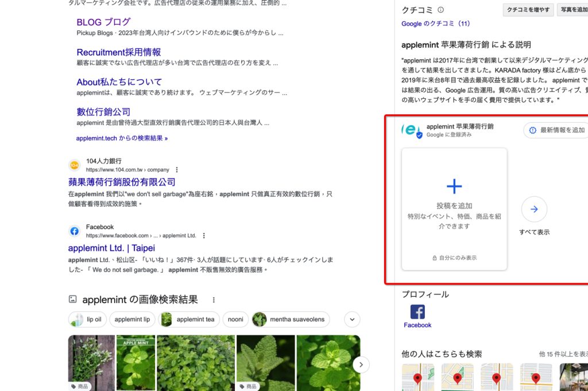This screenshot has height=391, width=588.
Task: Select the nooni filter chip
Action: click(x=235, y=319)
